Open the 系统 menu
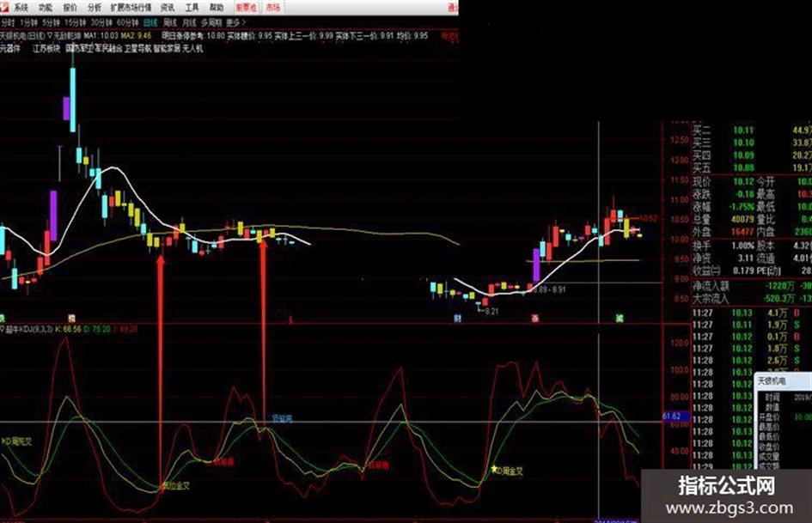This screenshot has width=812, height=523. pos(21,7)
